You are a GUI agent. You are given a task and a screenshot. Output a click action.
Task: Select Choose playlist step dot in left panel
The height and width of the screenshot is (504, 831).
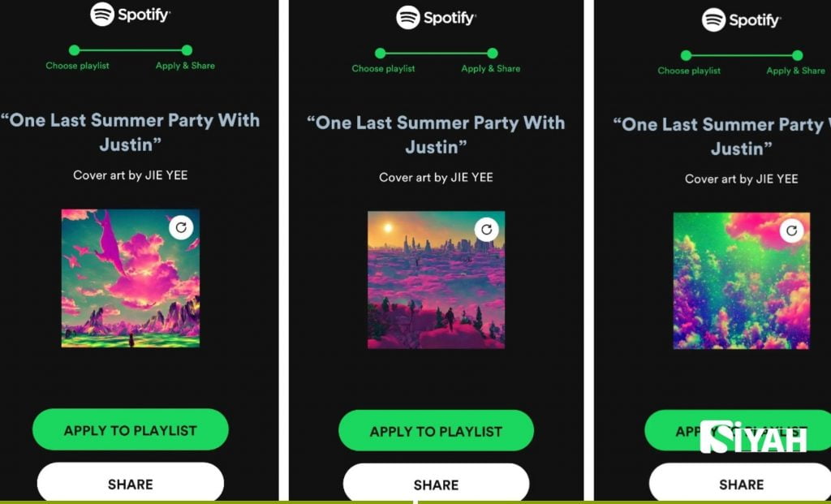point(74,50)
